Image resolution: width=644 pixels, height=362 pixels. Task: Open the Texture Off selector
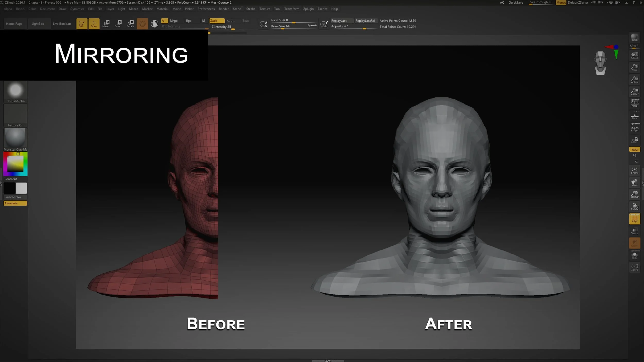point(15,115)
